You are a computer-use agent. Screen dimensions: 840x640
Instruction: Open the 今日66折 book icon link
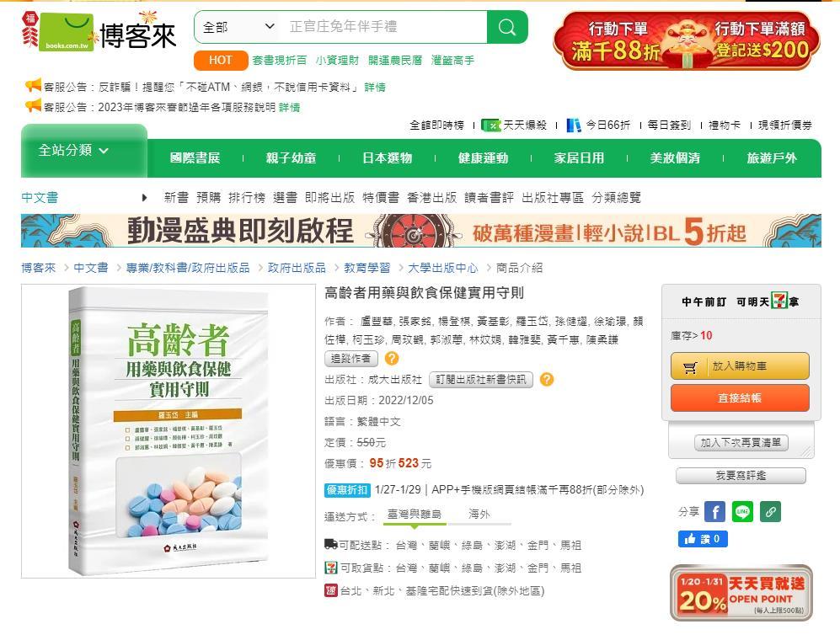[574, 125]
